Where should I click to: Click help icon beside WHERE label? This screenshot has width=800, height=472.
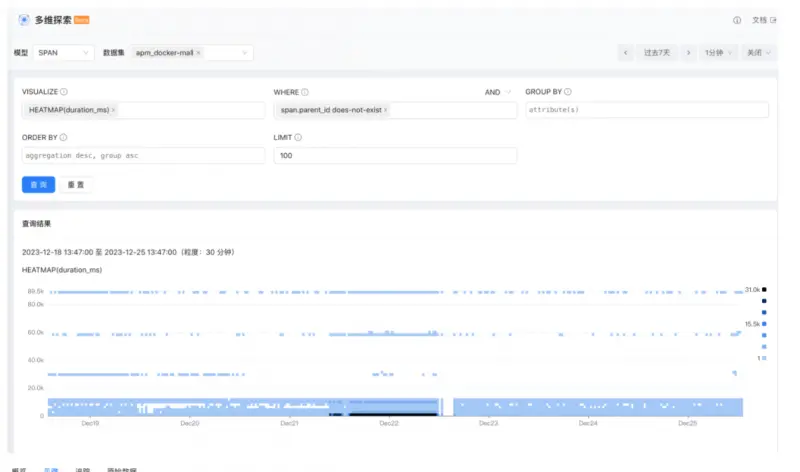305,92
